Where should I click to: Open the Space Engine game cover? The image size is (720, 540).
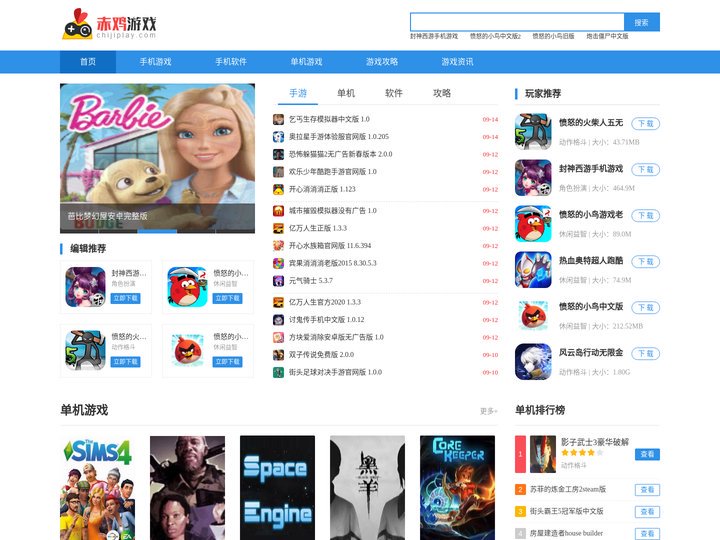[x=277, y=488]
